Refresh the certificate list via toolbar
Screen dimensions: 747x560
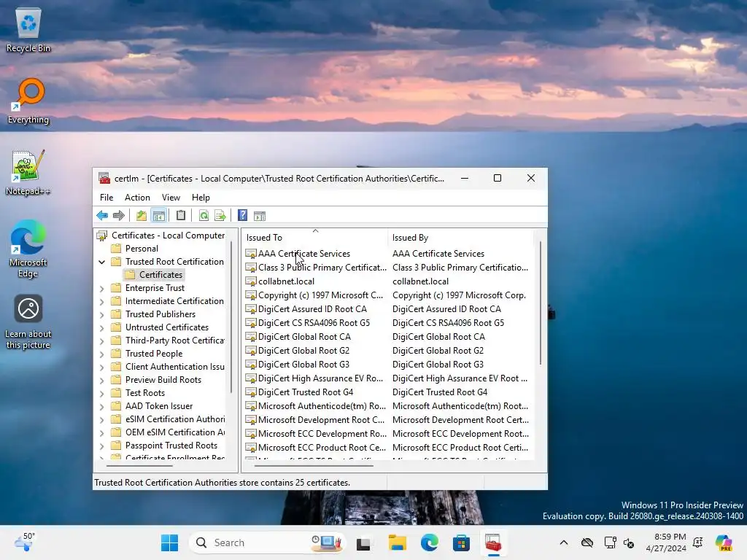pyautogui.click(x=204, y=216)
